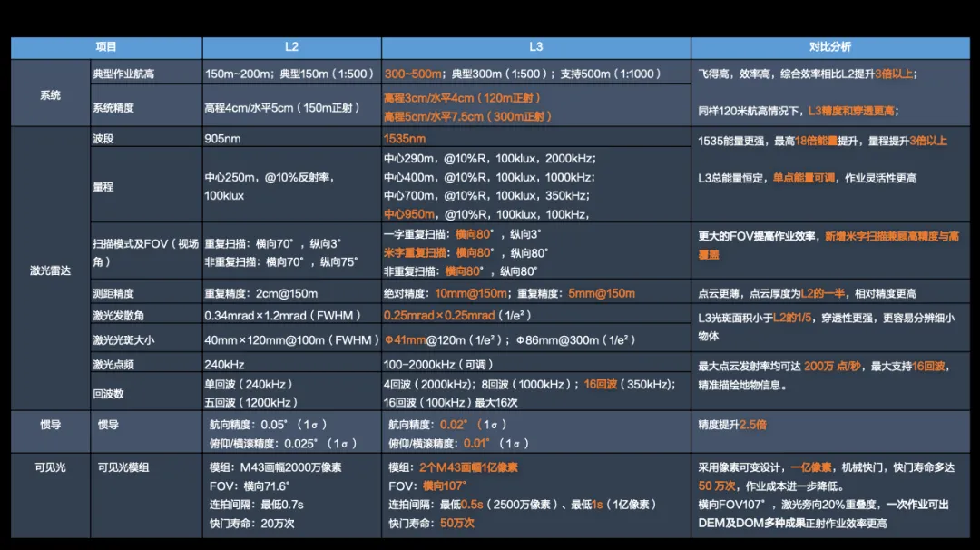This screenshot has width=980, height=550.
Task: Select L3 range line '中心290m，@10%R，100klux，2000kHz'
Action: pos(489,159)
